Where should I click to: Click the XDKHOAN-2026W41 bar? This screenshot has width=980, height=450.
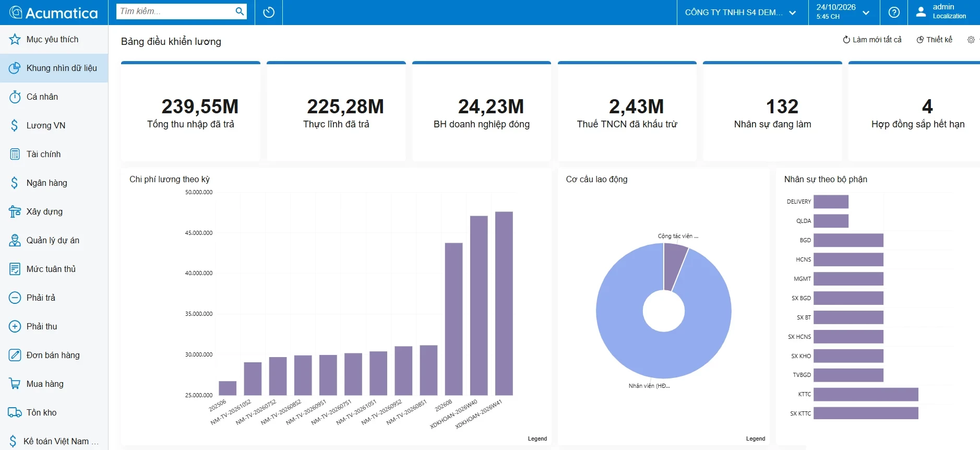pyautogui.click(x=504, y=303)
